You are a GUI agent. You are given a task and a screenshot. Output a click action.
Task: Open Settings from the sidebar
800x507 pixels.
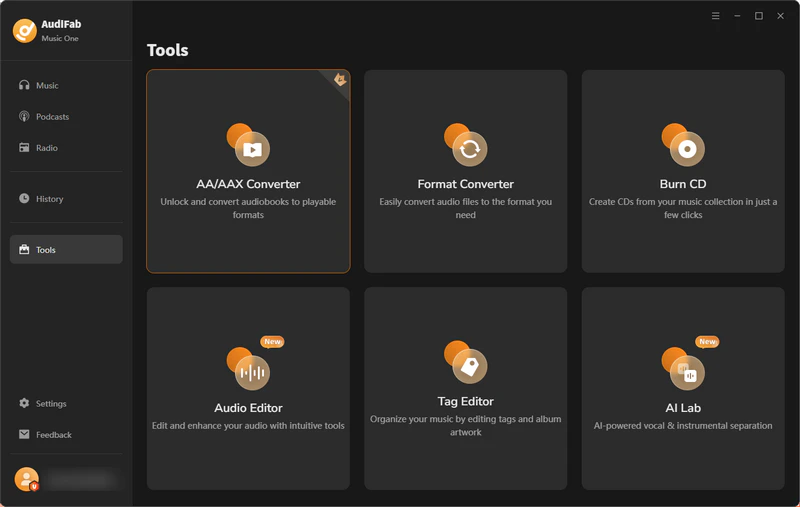pyautogui.click(x=66, y=403)
